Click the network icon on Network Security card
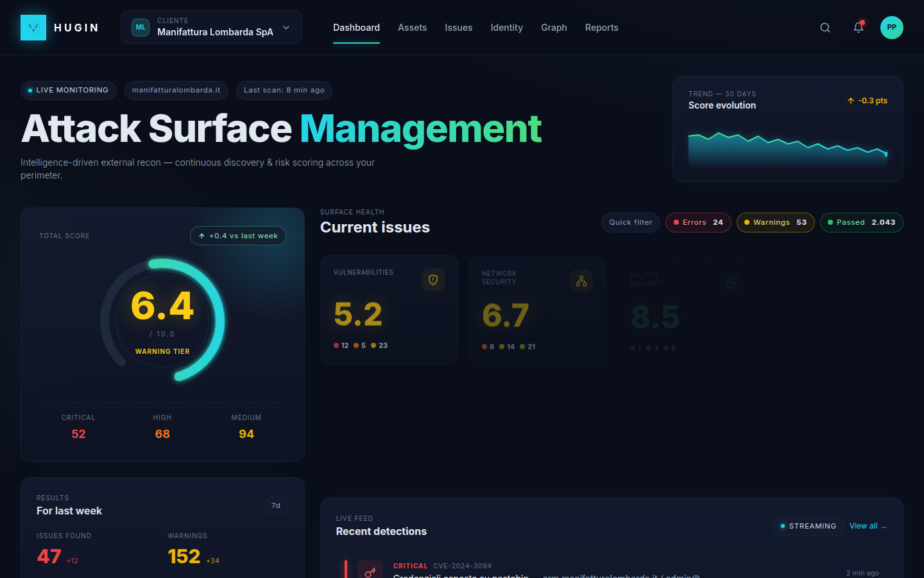The width and height of the screenshot is (924, 578). click(581, 281)
